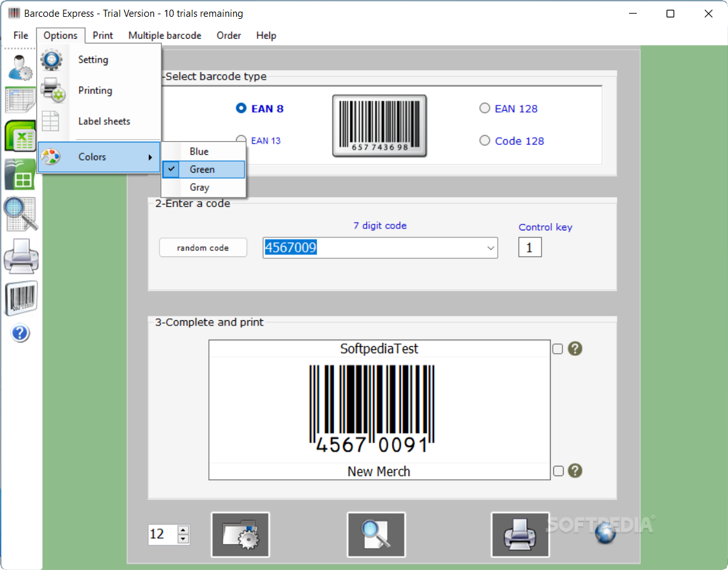
Task: Open the barcode label icon in sidebar
Action: coord(21,298)
